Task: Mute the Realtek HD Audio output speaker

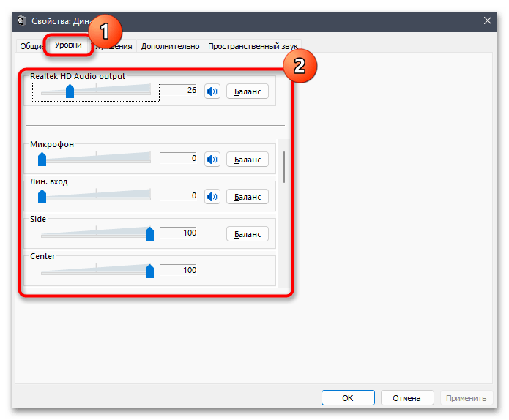Action: click(x=212, y=91)
